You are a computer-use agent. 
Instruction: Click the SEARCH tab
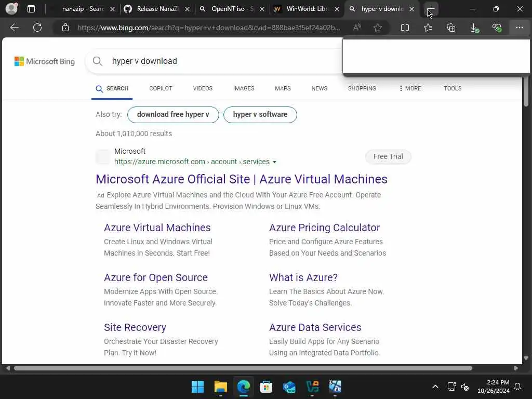112,88
